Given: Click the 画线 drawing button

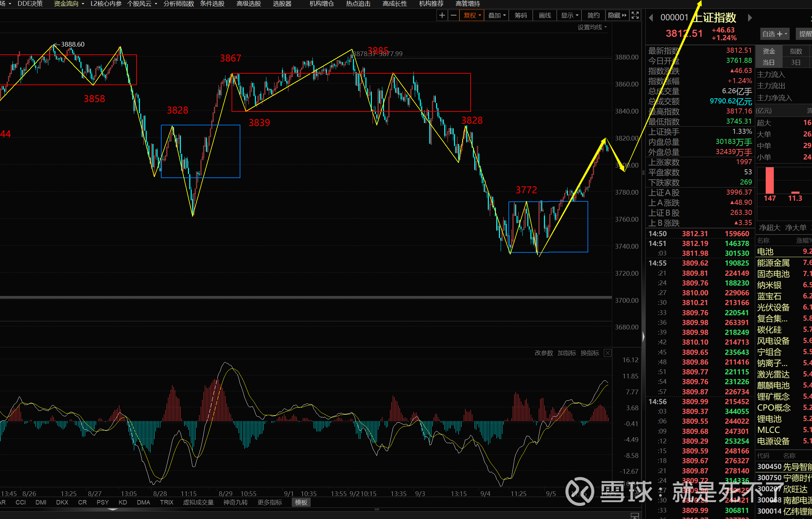Looking at the screenshot, I should click(545, 15).
